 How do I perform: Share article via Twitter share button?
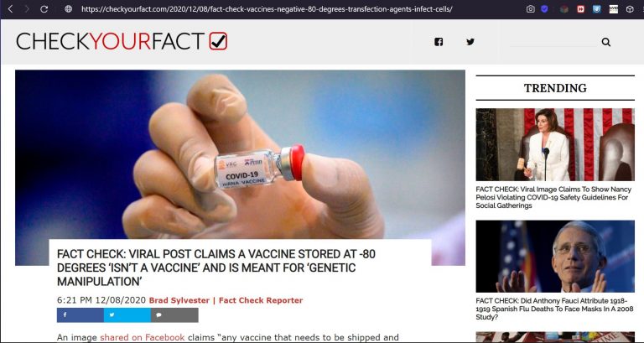pyautogui.click(x=127, y=315)
